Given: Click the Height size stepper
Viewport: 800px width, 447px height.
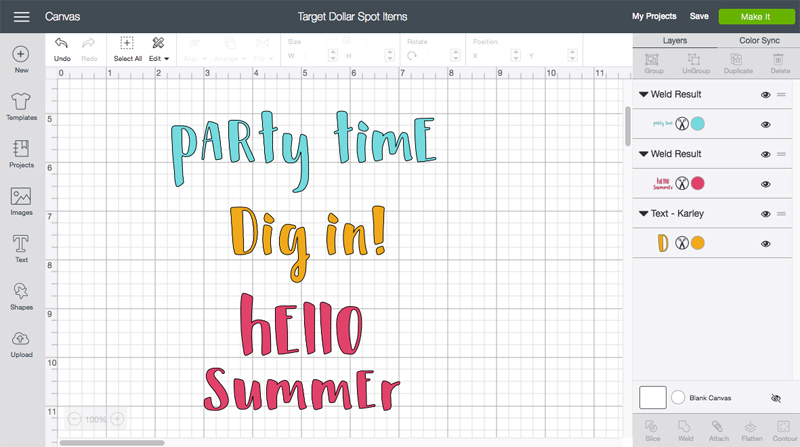Looking at the screenshot, I should click(x=390, y=55).
